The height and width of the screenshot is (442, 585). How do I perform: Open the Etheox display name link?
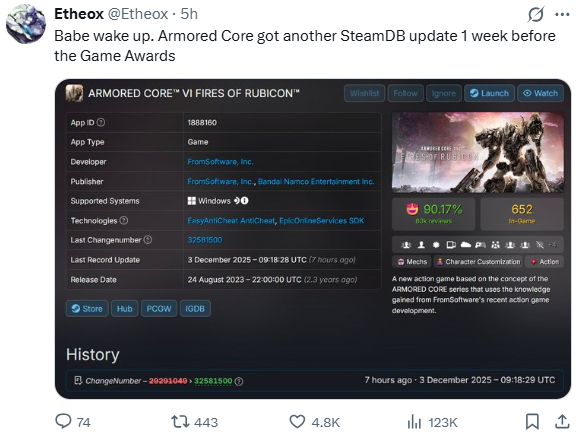click(79, 14)
